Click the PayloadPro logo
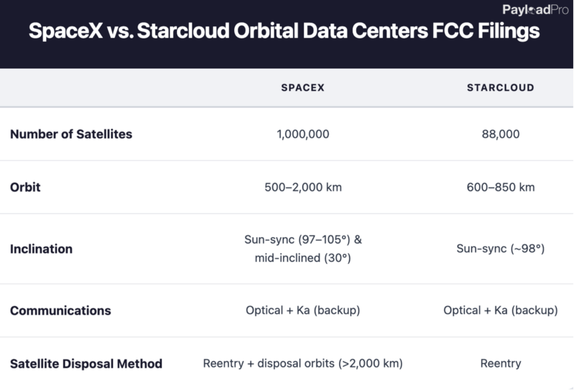This screenshot has height=392, width=575. (x=535, y=10)
